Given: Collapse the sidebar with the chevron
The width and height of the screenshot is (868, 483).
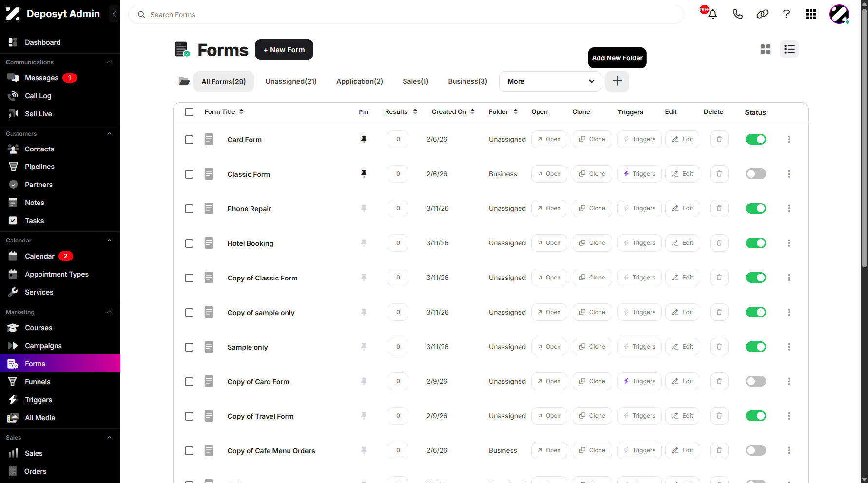Looking at the screenshot, I should coord(115,14).
